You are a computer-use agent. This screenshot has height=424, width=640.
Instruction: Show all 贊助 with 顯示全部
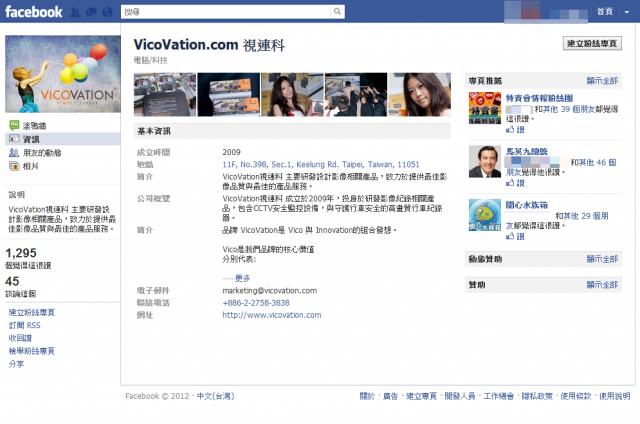(x=602, y=285)
